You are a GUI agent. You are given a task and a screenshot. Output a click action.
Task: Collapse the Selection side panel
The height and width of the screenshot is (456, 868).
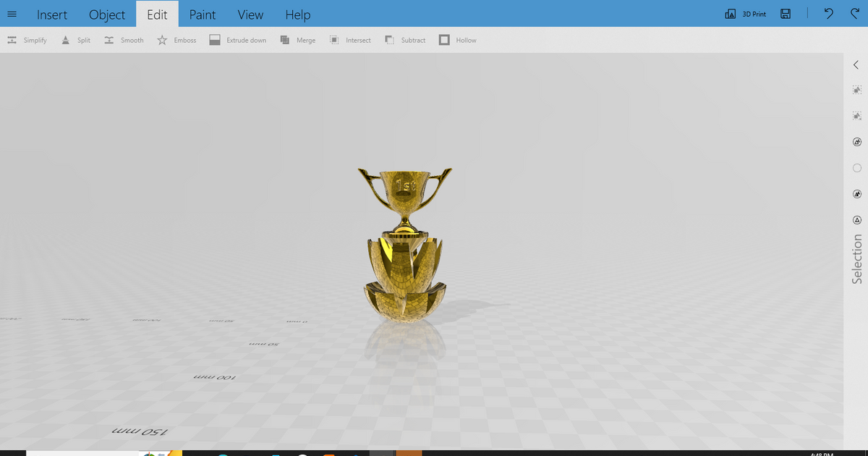point(856,64)
